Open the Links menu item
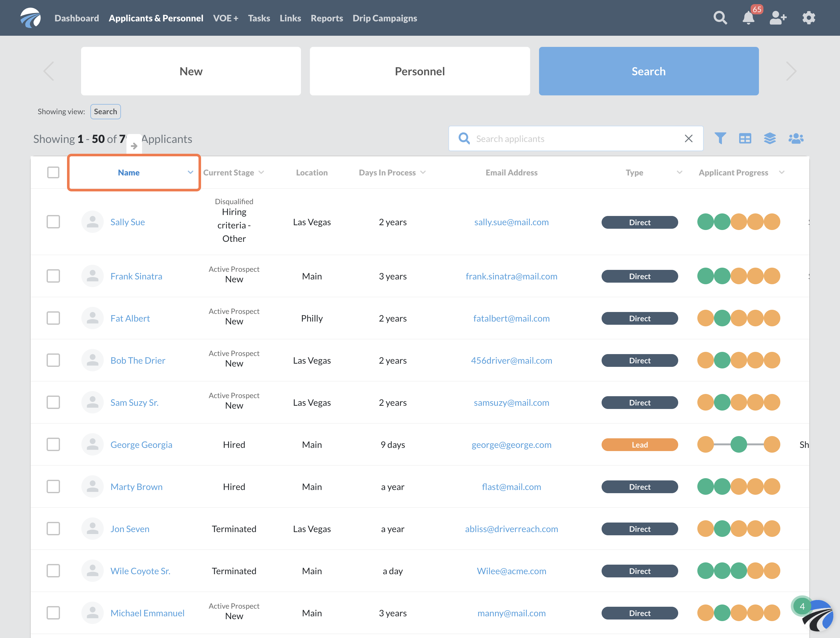Viewport: 840px width, 638px height. pos(290,18)
